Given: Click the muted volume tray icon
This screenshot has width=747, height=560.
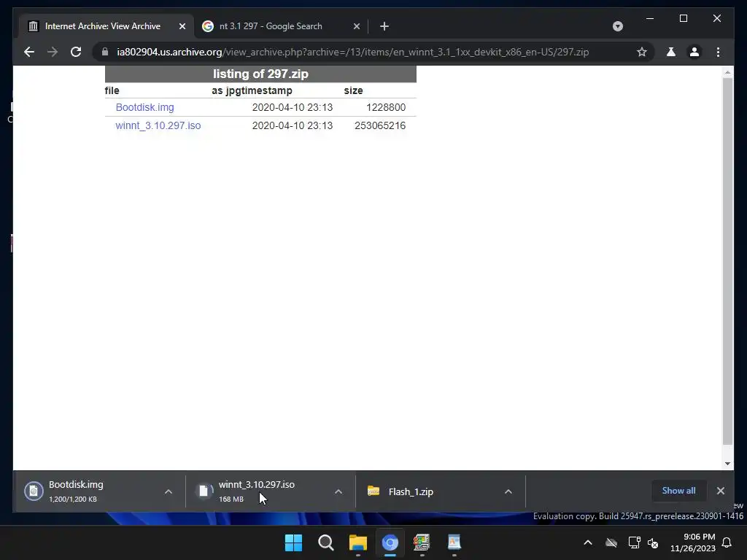Looking at the screenshot, I should pos(653,542).
